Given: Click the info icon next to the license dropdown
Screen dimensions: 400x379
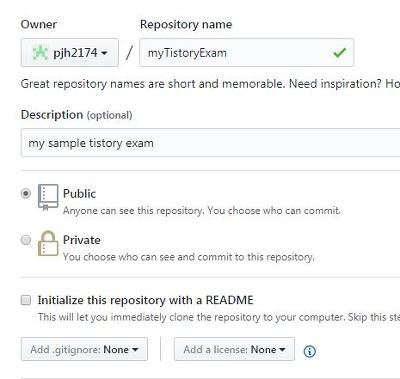Looking at the screenshot, I should (x=309, y=351).
